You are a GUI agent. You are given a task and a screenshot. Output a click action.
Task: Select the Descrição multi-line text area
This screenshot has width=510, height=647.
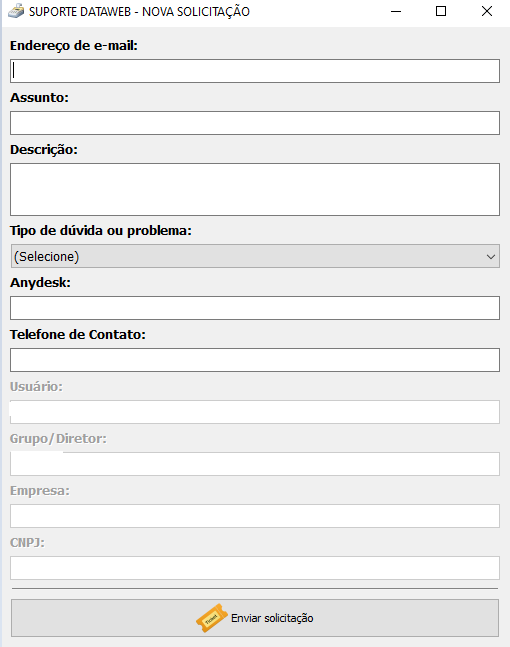pos(255,189)
